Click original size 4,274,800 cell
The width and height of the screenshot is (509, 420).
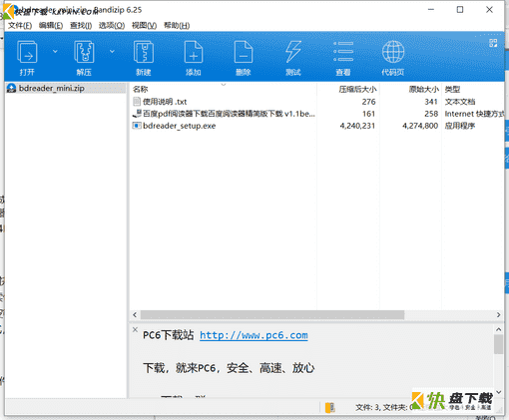point(420,126)
